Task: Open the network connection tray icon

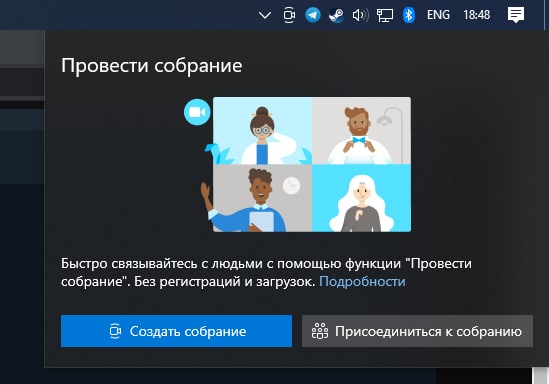Action: pyautogui.click(x=385, y=15)
